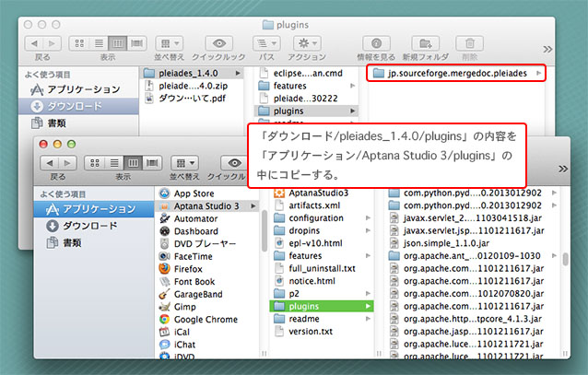
Task: Select Firefox application
Action: pos(207,269)
